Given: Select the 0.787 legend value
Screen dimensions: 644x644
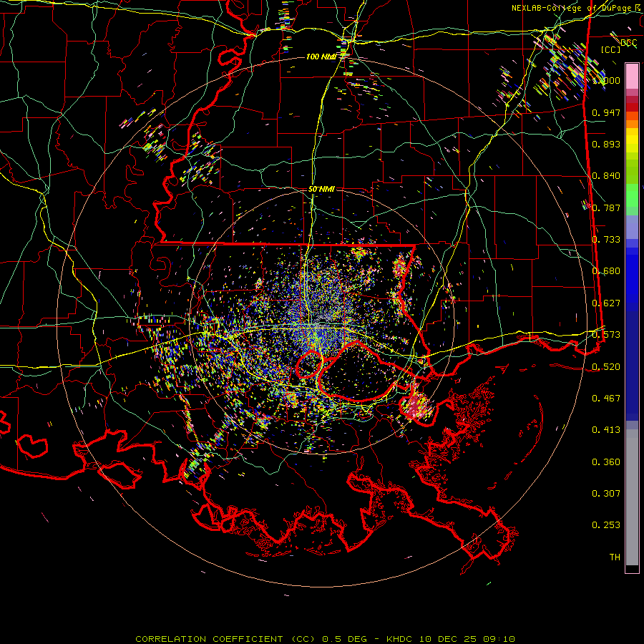Looking at the screenshot, I should 606,208.
